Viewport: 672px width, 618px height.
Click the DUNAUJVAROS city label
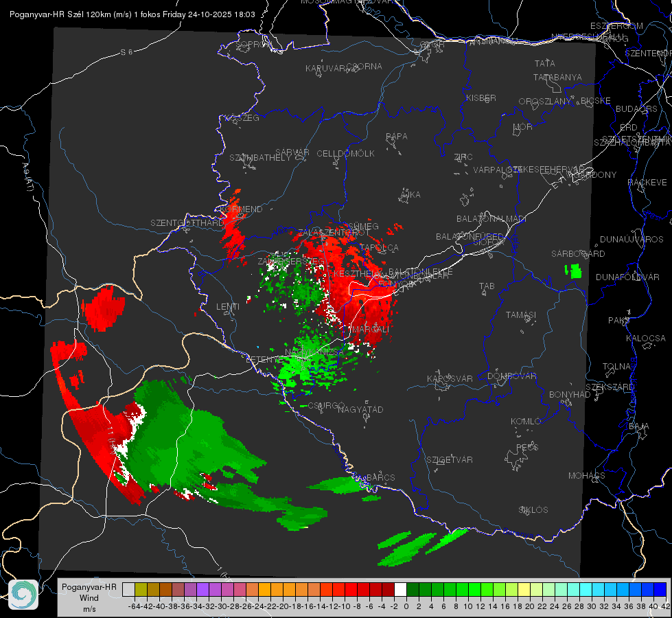click(632, 240)
